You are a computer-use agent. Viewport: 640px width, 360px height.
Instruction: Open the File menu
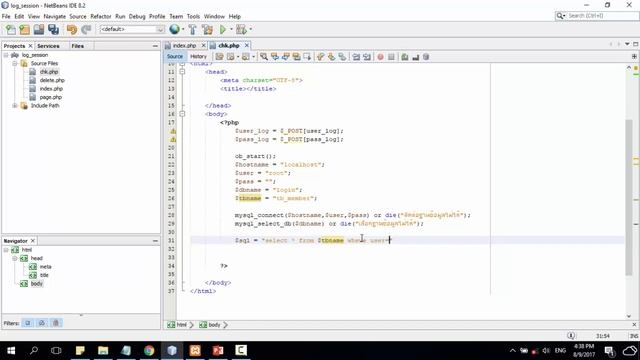pos(6,16)
